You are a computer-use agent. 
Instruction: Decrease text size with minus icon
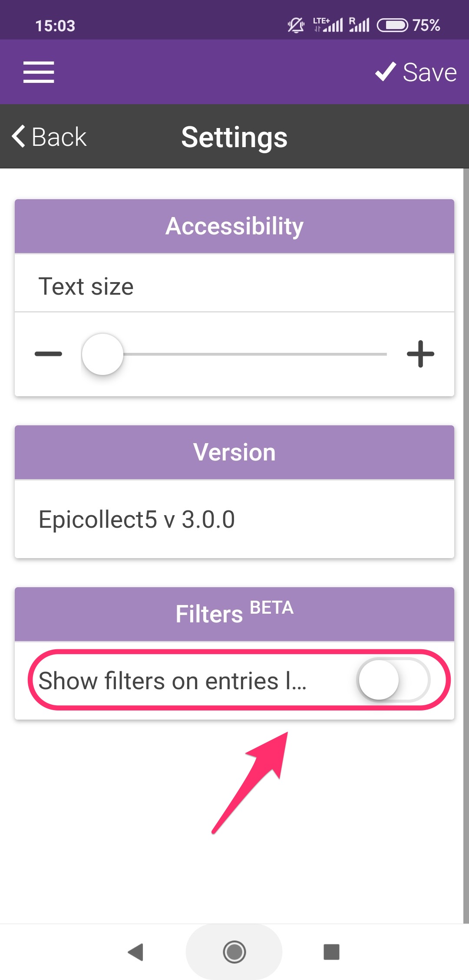pos(48,354)
